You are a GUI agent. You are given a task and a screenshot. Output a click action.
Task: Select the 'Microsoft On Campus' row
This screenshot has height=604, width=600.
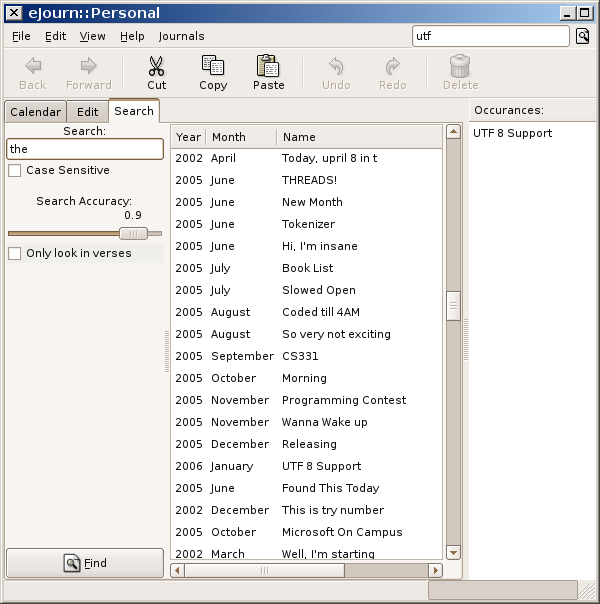click(x=307, y=532)
